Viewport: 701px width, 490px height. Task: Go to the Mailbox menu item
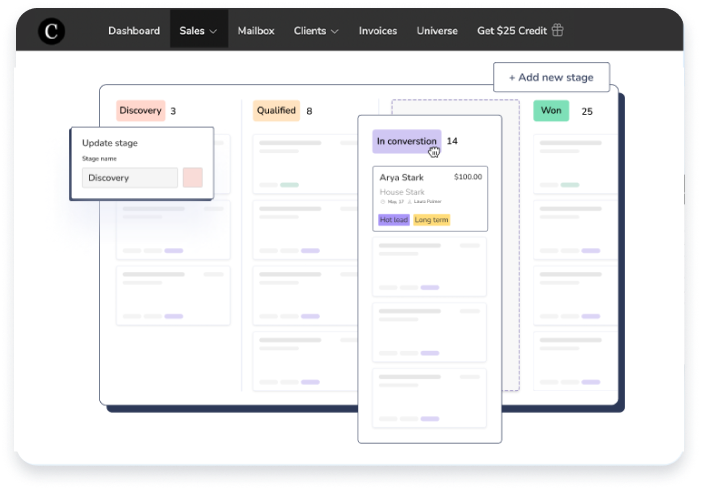click(x=256, y=31)
